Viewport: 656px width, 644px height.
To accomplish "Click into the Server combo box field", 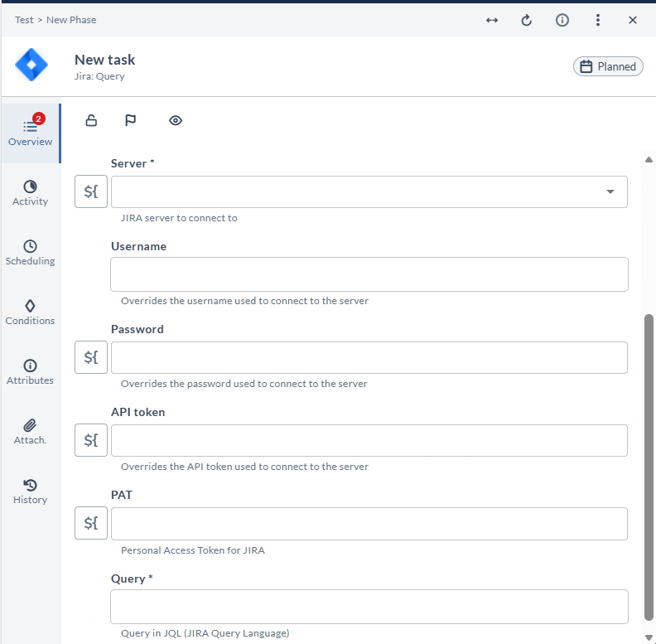I will (x=369, y=191).
